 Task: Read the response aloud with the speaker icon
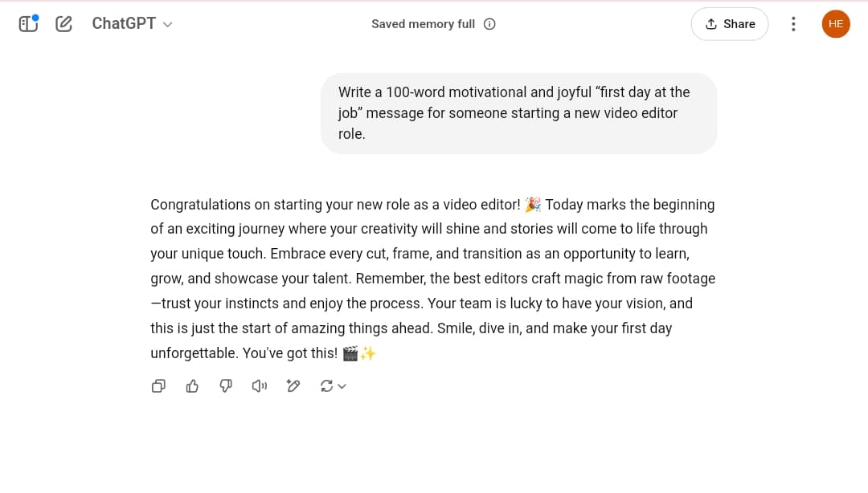pos(260,386)
